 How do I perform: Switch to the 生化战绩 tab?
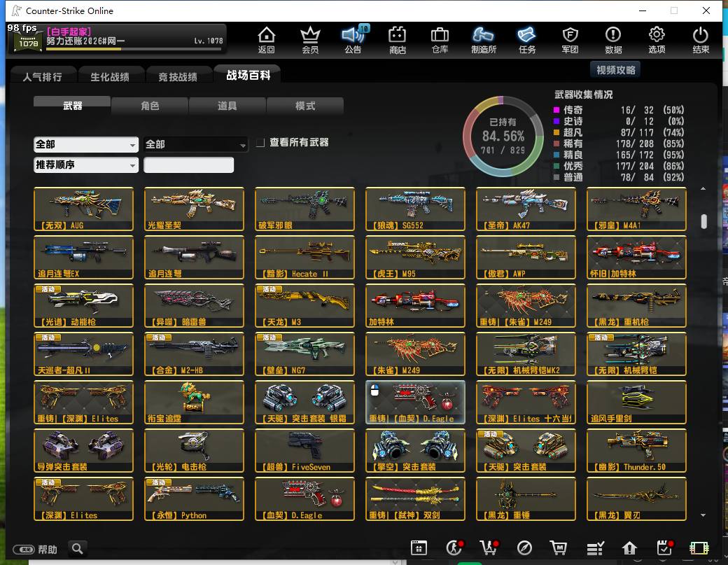click(x=110, y=76)
